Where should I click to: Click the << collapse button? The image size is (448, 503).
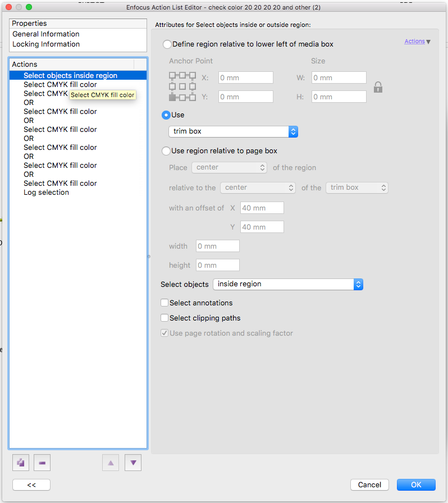pos(31,484)
